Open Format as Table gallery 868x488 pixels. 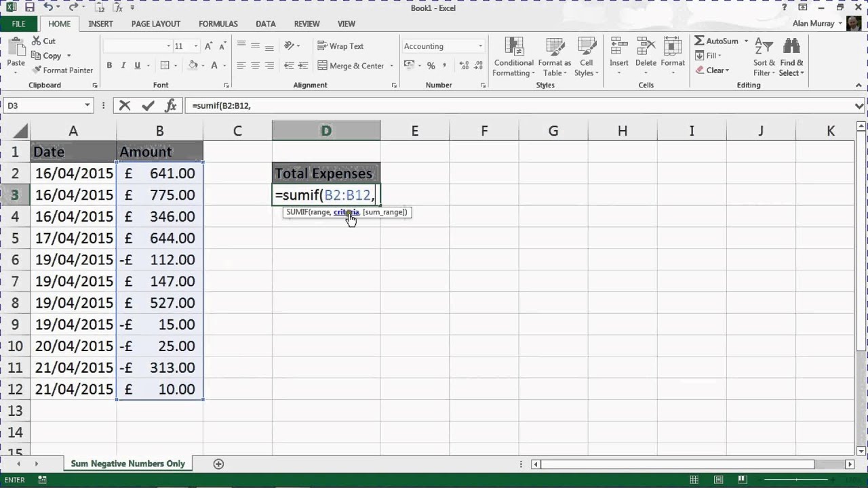555,57
